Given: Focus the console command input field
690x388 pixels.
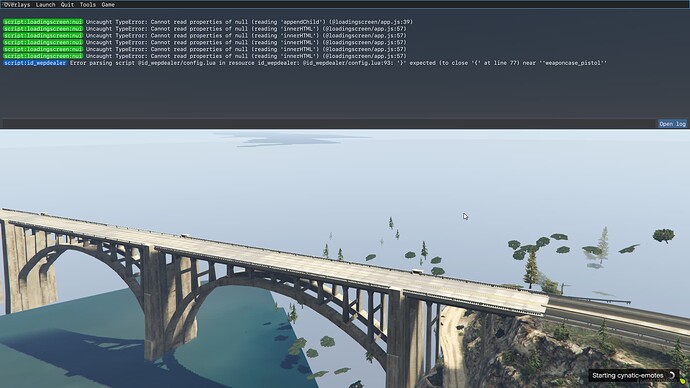Looking at the screenshot, I should (329, 124).
